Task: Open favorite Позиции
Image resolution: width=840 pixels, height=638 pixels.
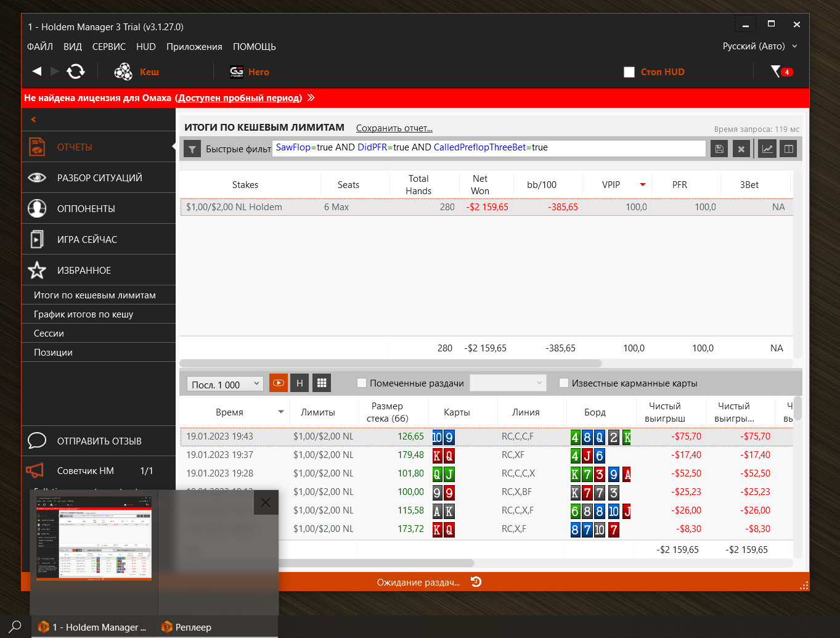Action: 99,352
